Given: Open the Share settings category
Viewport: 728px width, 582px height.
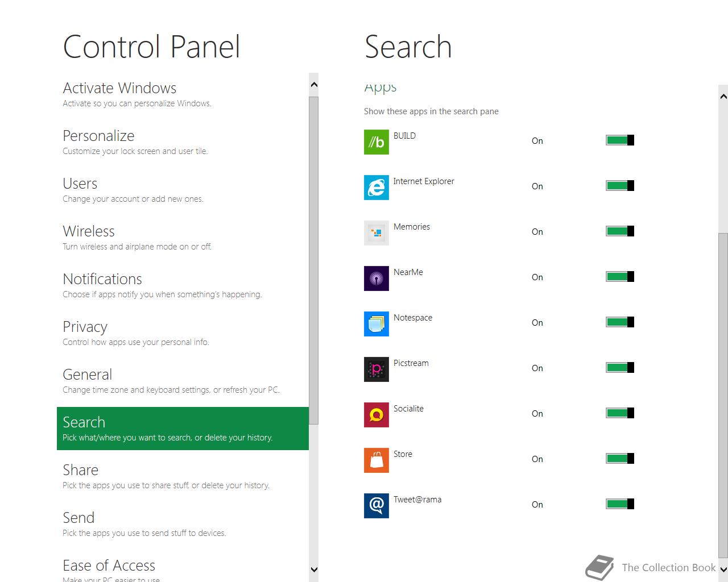Looking at the screenshot, I should coord(183,476).
